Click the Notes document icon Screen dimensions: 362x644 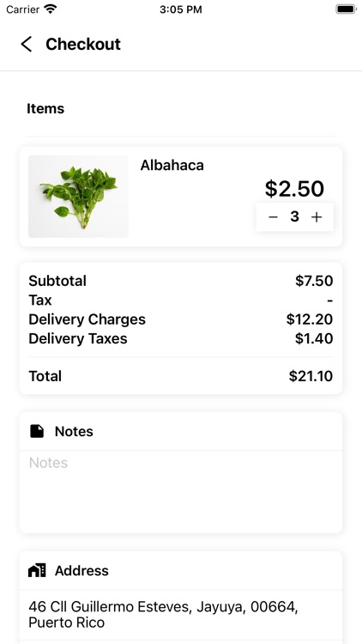(37, 431)
